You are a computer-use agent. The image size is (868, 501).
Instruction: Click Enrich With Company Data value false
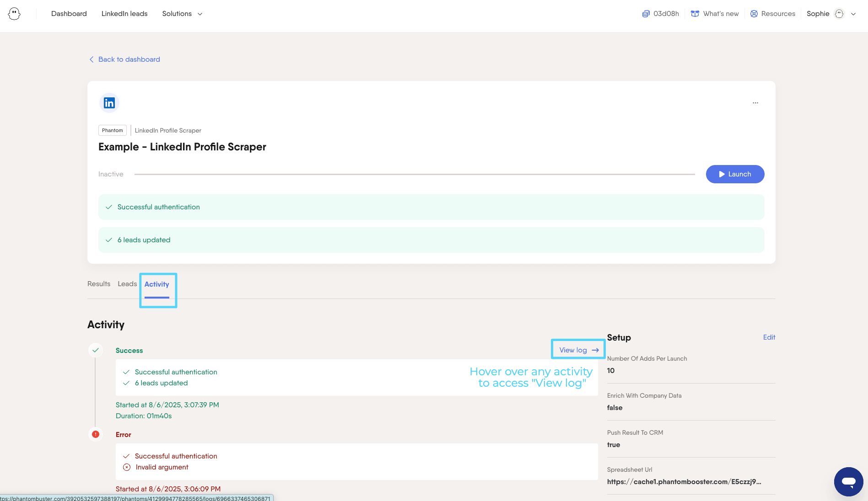tap(615, 408)
